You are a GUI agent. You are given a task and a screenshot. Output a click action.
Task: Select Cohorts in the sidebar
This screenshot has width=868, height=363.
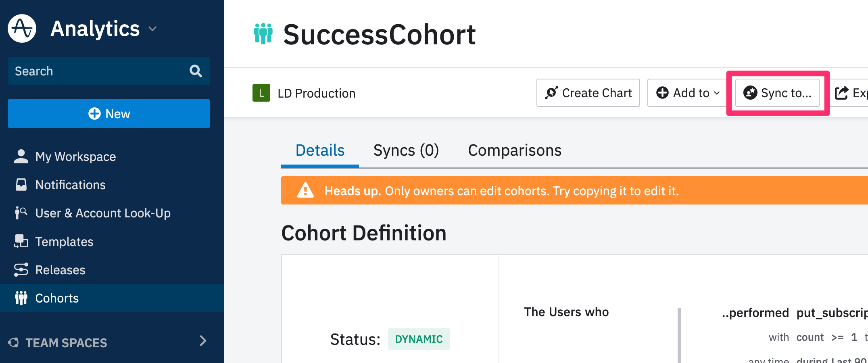57,298
